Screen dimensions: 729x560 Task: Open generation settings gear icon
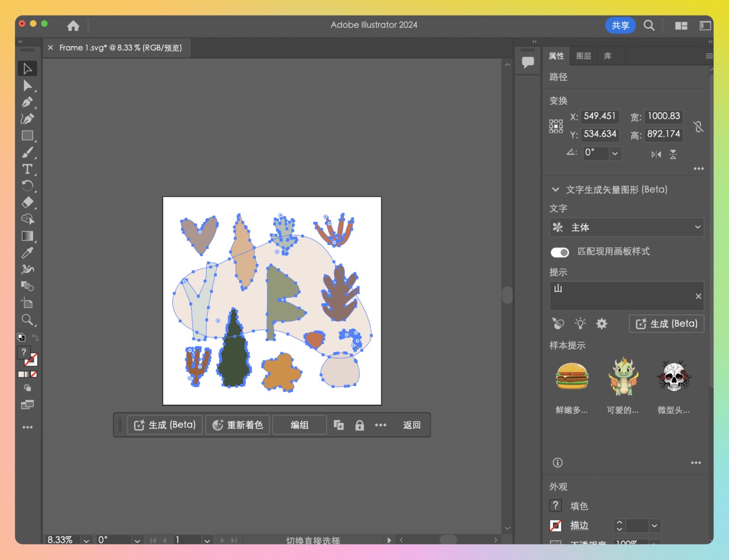point(602,323)
